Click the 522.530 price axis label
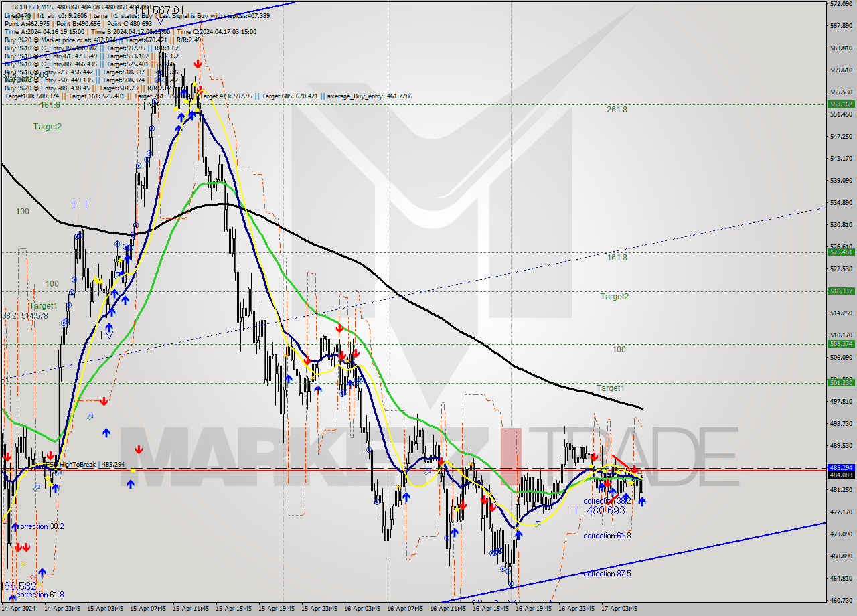The image size is (857, 616). pyautogui.click(x=841, y=268)
